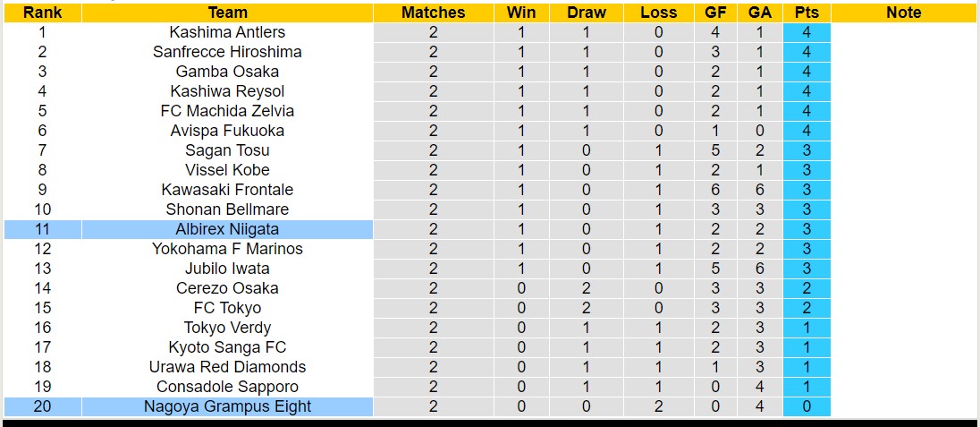Open the Urawa Red Diamonds link
The image size is (980, 427).
(x=227, y=367)
